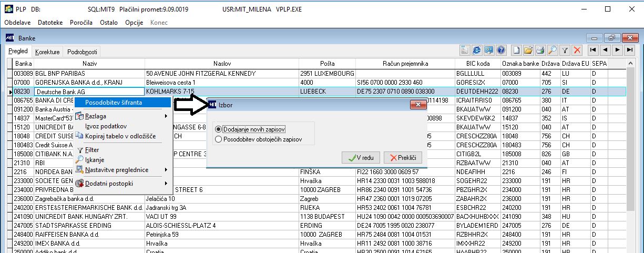Click the magnifying glass search icon
Image resolution: width=644 pixels, height=253 pixels.
pyautogui.click(x=552, y=50)
